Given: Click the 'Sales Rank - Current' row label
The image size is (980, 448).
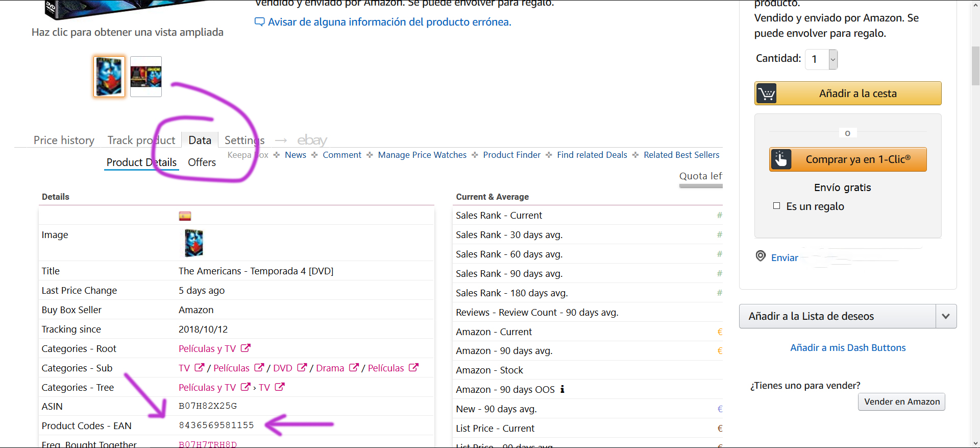Looking at the screenshot, I should coord(499,216).
